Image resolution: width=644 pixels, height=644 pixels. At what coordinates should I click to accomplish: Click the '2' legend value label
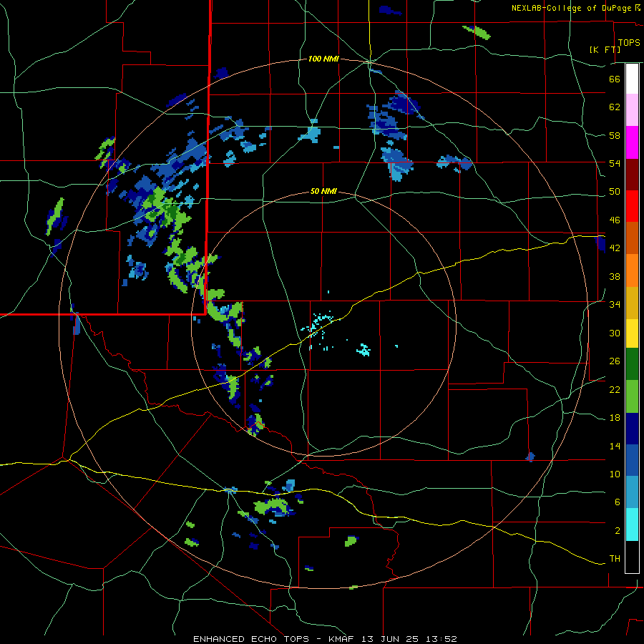click(618, 531)
